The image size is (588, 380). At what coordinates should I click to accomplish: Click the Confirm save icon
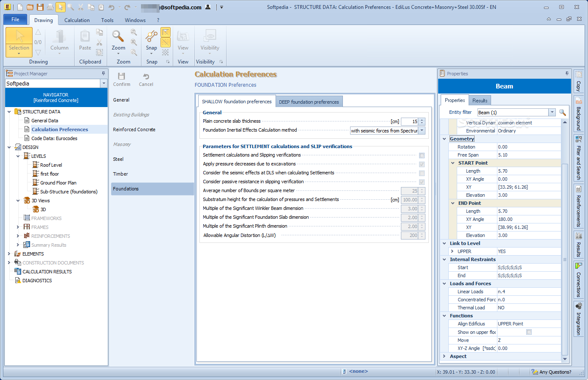tap(121, 76)
